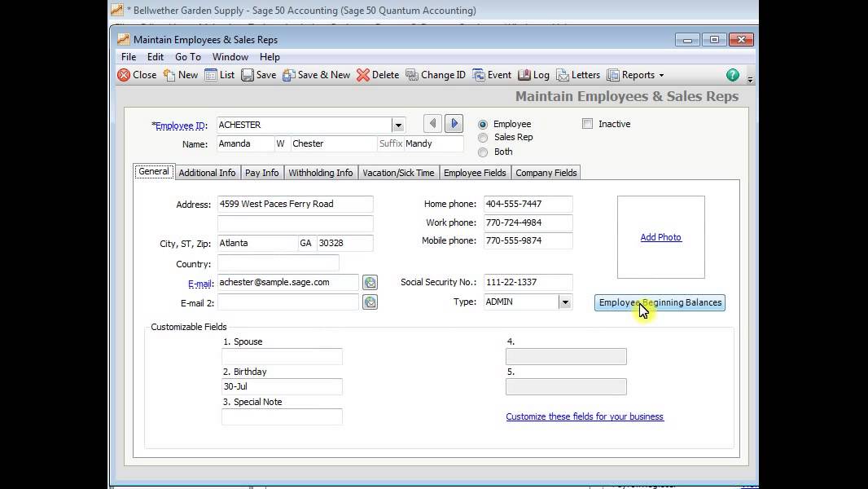Click the empty second address line field

pos(295,223)
